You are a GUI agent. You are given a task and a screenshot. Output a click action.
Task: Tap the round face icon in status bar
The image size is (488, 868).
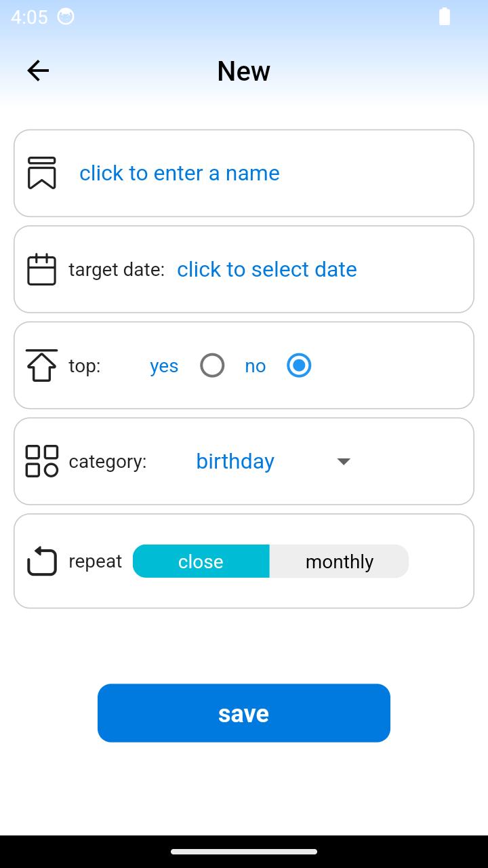coord(66,16)
